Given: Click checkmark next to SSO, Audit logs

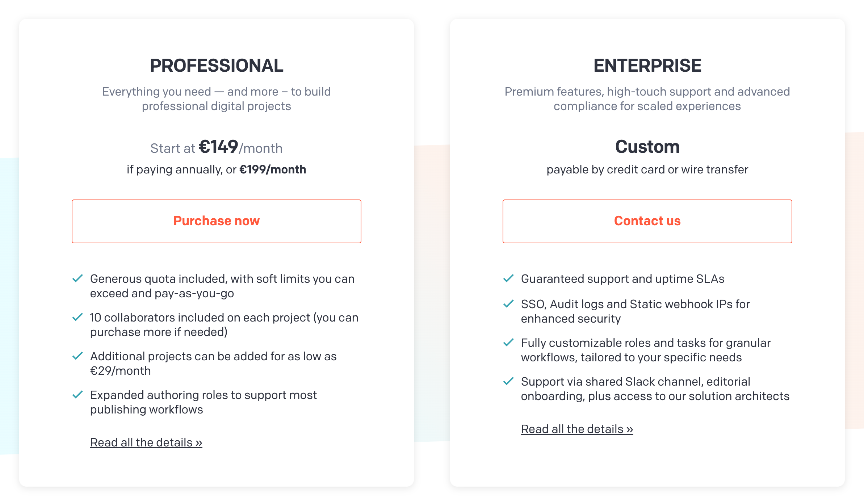Looking at the screenshot, I should pyautogui.click(x=508, y=304).
